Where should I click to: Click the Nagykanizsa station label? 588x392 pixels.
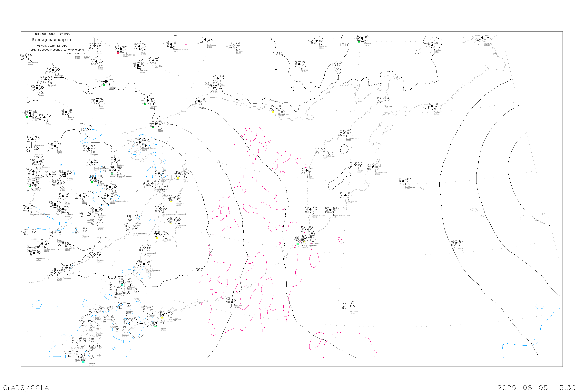pos(355,311)
